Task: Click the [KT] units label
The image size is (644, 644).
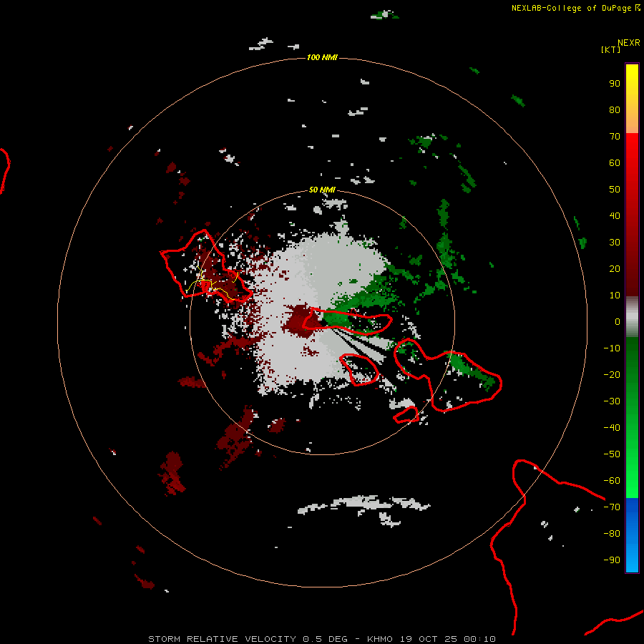Action: (x=611, y=49)
